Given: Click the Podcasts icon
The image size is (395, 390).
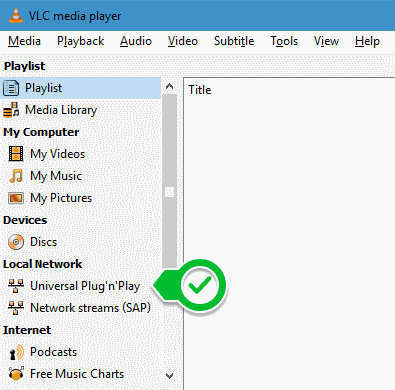Looking at the screenshot, I should (x=16, y=352).
